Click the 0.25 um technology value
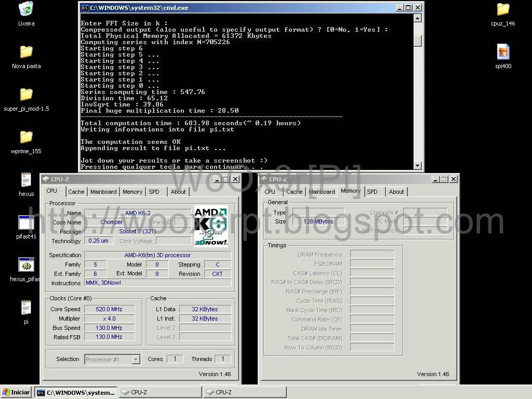532x399 pixels. (x=98, y=241)
